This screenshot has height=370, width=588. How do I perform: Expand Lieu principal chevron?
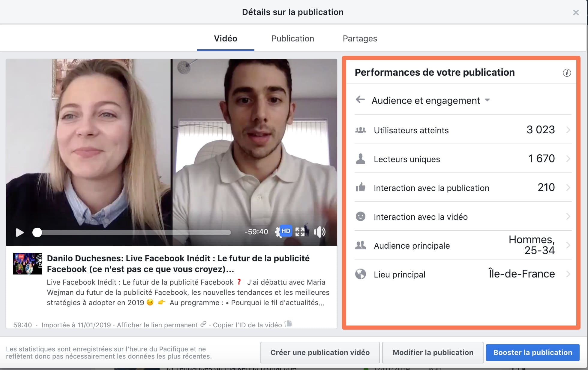click(x=568, y=274)
